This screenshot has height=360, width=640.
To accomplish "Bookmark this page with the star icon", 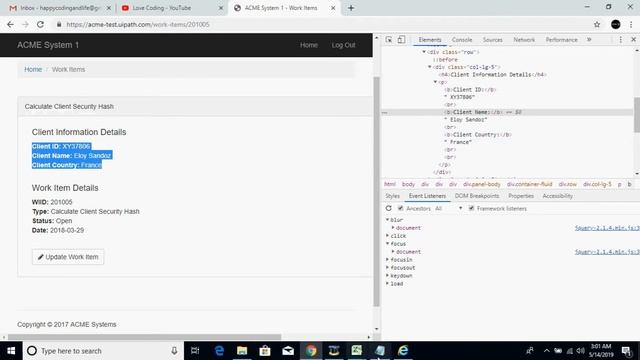I will coord(597,24).
